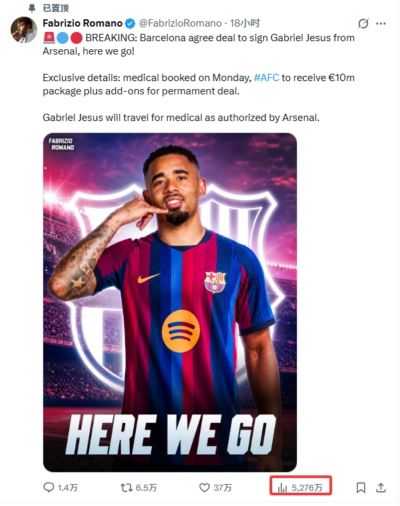Toggle the bookmark icon
This screenshot has height=506, width=400.
click(361, 488)
